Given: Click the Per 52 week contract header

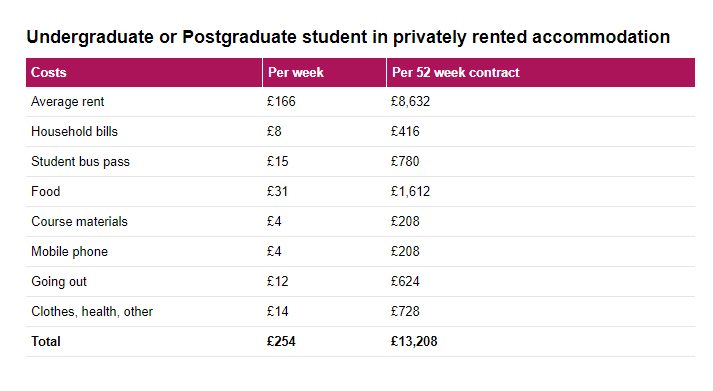Looking at the screenshot, I should tap(456, 73).
